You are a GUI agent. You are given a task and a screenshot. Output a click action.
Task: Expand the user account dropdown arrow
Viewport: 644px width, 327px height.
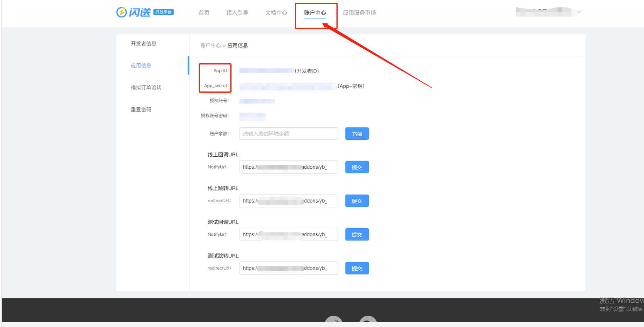(x=579, y=12)
